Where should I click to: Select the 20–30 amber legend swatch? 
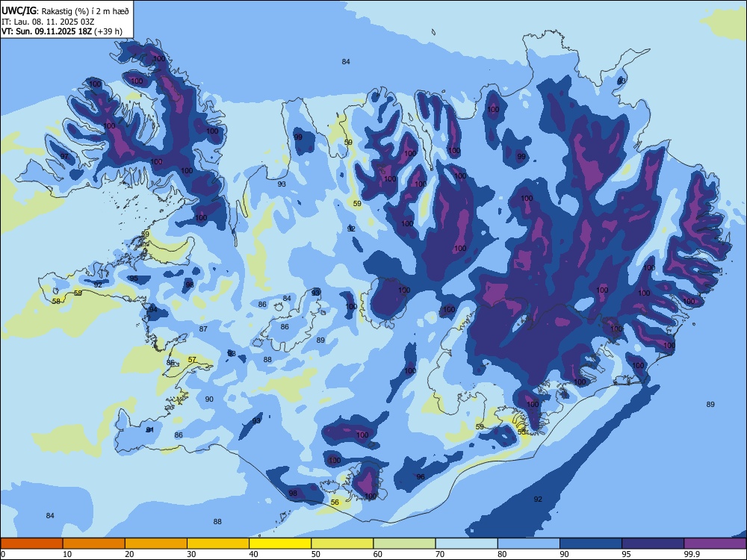[x=156, y=544]
